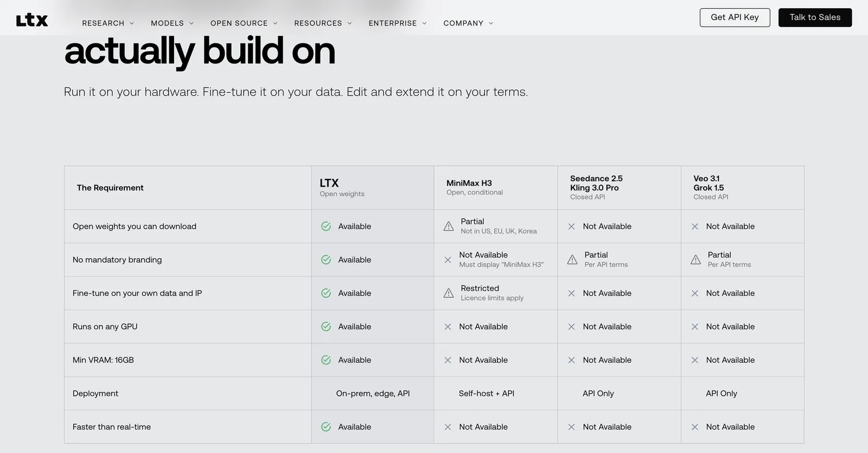Expand the Models menu chevron
868x453 pixels.
click(192, 23)
